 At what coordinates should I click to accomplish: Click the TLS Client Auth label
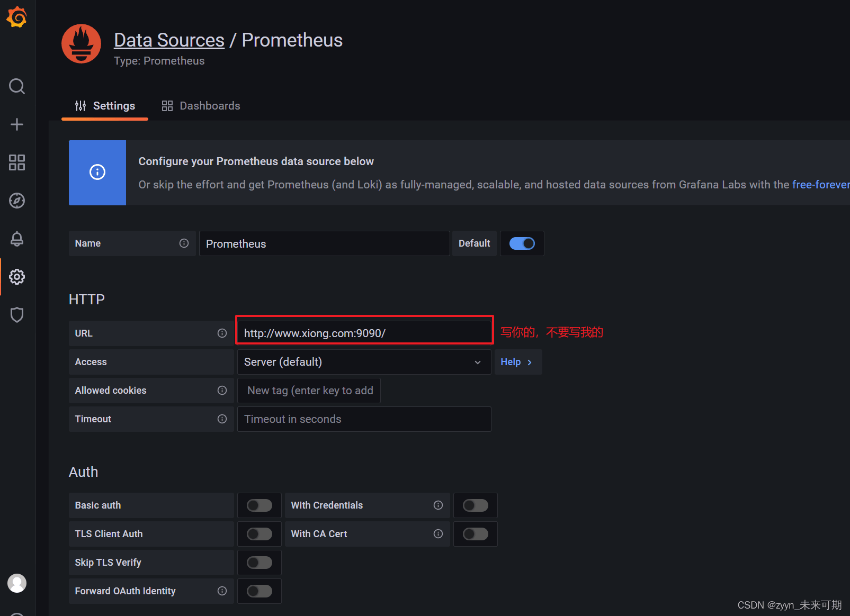click(109, 534)
